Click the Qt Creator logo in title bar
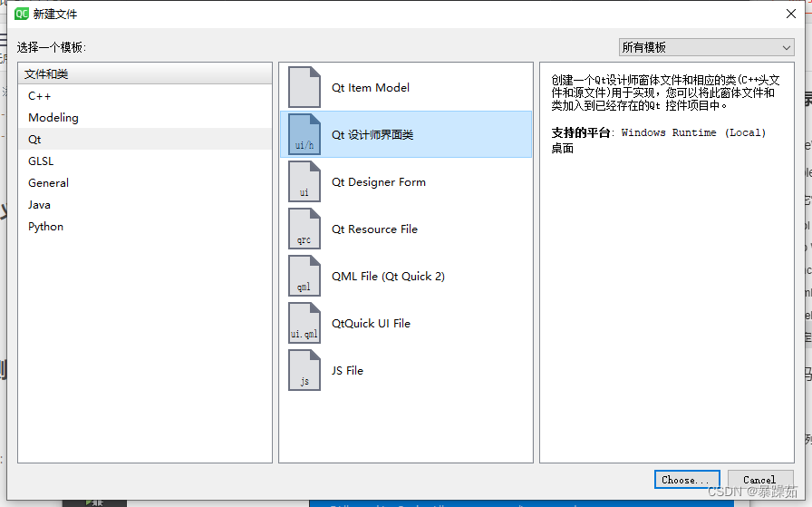Viewport: 812px width, 507px height. [21, 14]
